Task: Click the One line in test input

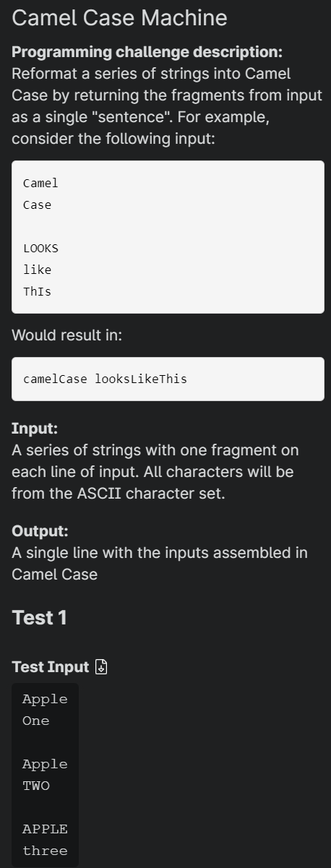Action: point(36,721)
